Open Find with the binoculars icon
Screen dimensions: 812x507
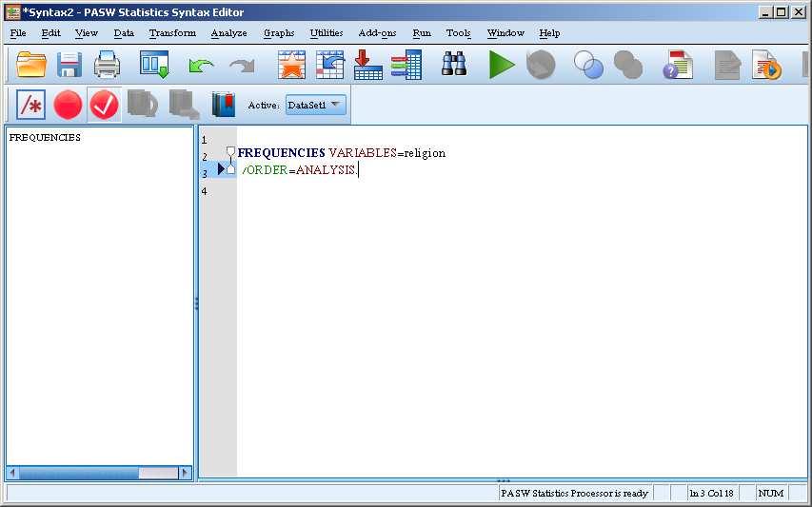click(x=454, y=64)
